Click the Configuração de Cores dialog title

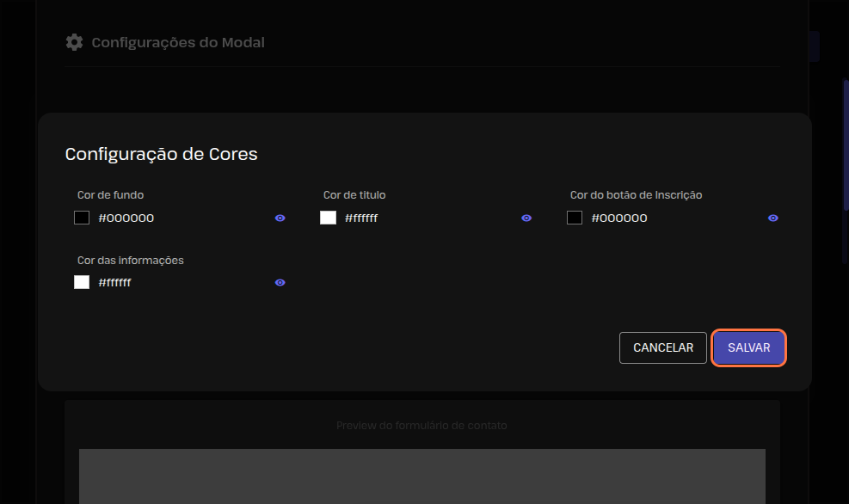coord(162,155)
